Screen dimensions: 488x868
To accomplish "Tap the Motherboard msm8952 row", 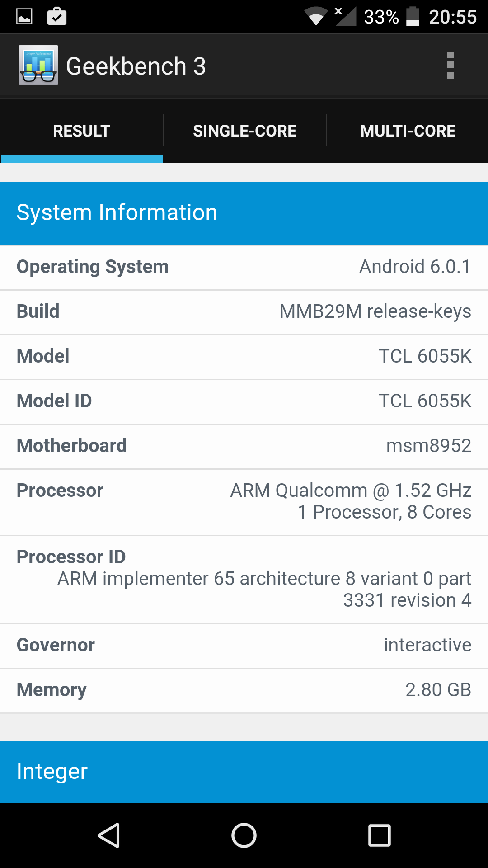I will pyautogui.click(x=244, y=446).
